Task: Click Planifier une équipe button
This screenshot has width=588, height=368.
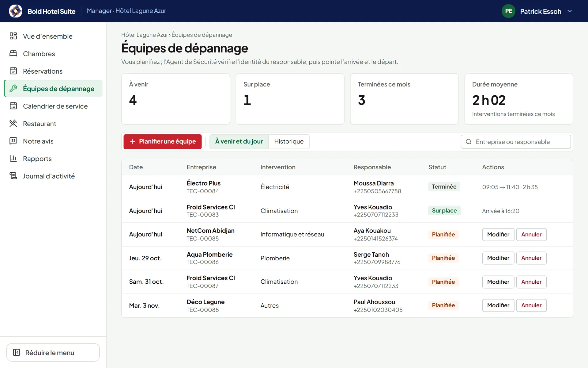Action: pyautogui.click(x=163, y=141)
